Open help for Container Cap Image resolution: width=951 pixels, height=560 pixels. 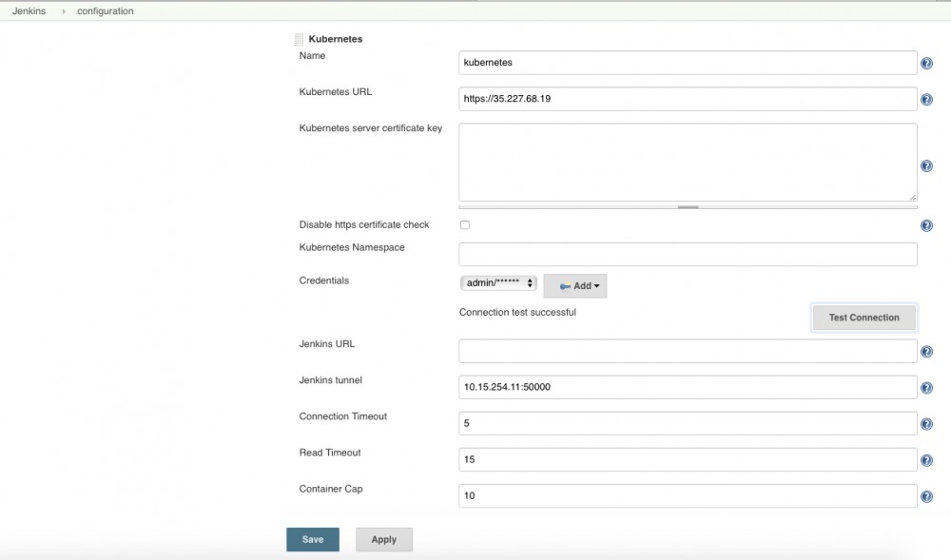point(926,495)
